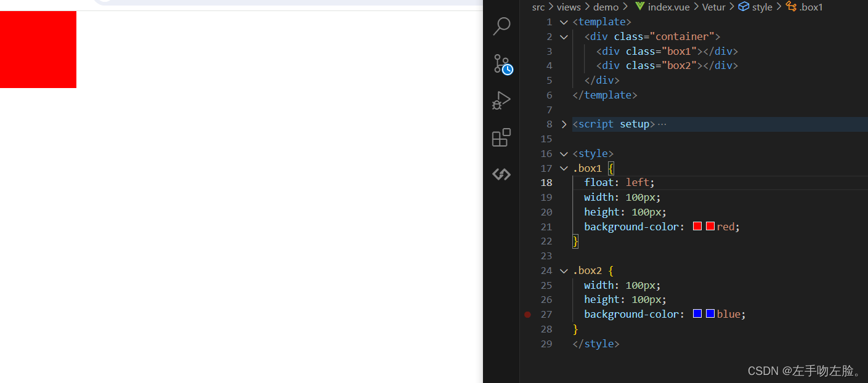This screenshot has width=868, height=383.
Task: Select the .box1 breadcrumb
Action: (811, 7)
